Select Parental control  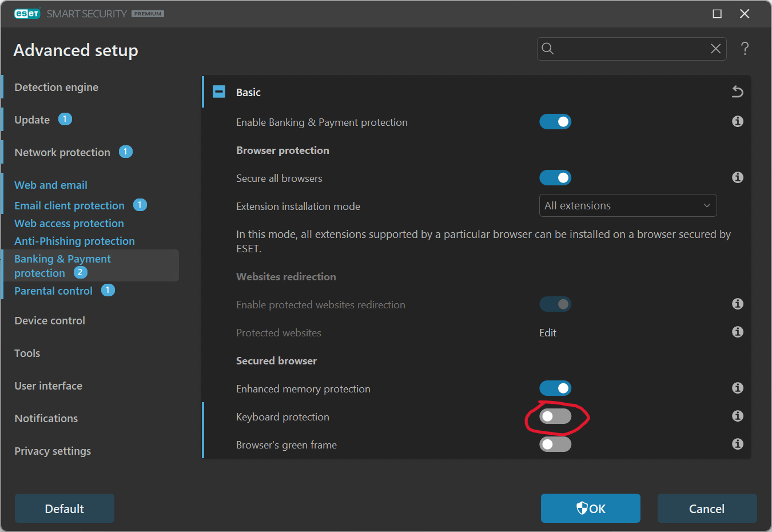[x=53, y=291]
